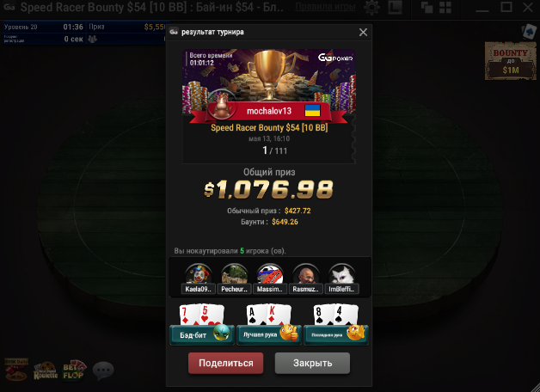Open the Правила игры link

point(325,7)
